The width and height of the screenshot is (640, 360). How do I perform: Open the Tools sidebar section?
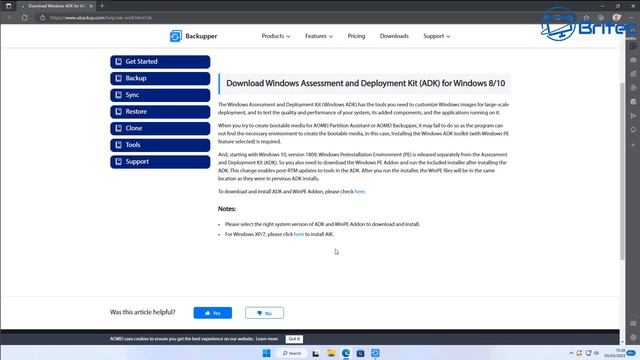160,145
